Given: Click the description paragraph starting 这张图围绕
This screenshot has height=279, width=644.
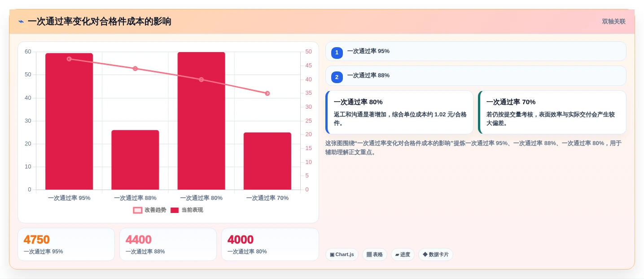Looking at the screenshot, I should 473,148.
